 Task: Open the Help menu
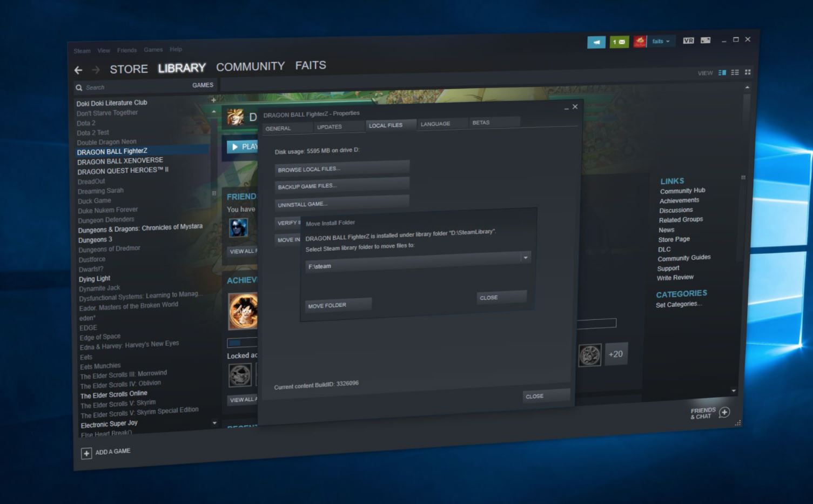(x=176, y=49)
